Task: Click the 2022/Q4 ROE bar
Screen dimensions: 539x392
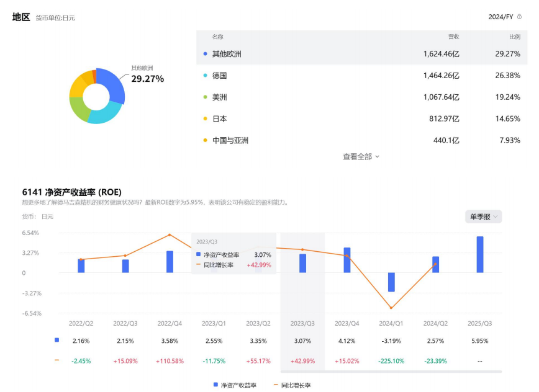Action: pyautogui.click(x=170, y=262)
